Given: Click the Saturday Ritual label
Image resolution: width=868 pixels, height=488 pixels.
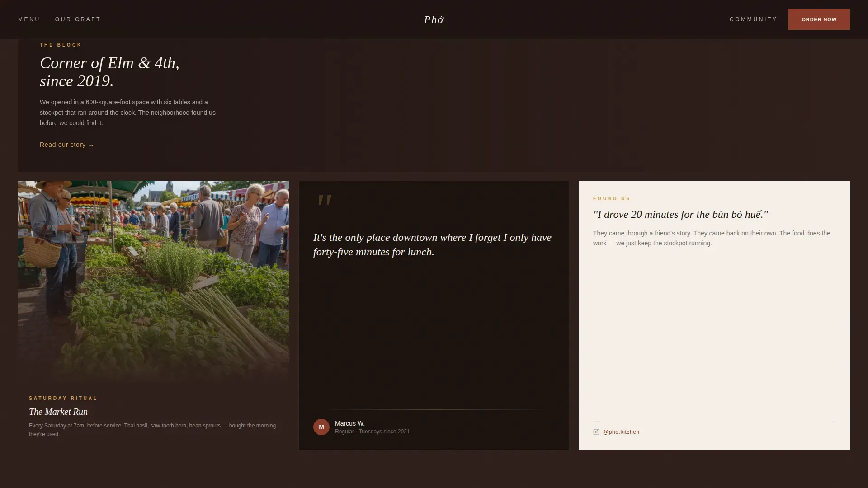Looking at the screenshot, I should (63, 398).
